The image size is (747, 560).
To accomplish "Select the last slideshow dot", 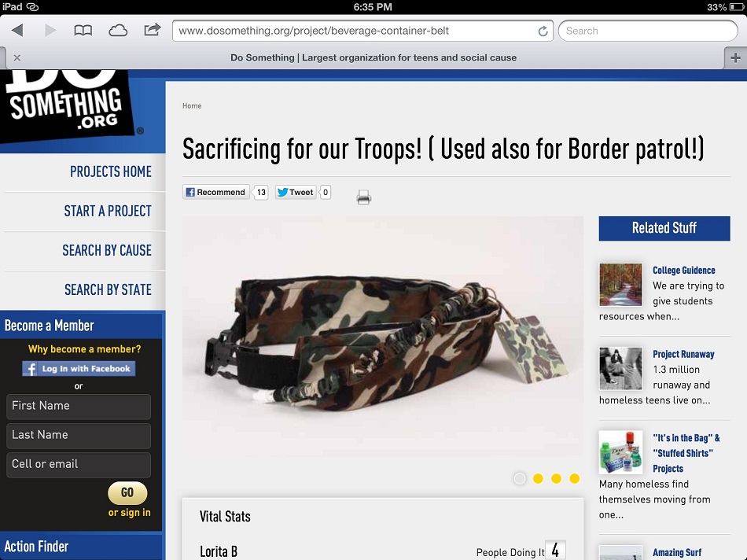I will pos(575,478).
